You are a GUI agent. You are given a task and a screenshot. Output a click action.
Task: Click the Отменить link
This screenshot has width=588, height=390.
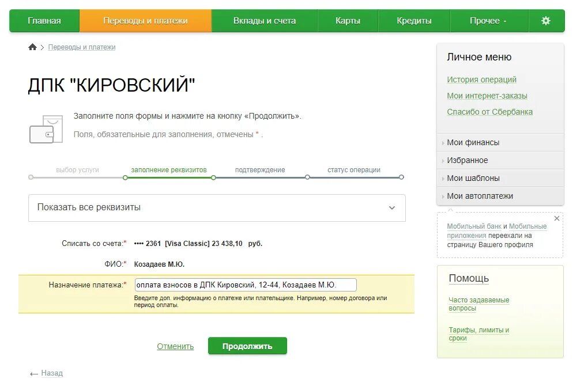coord(175,346)
